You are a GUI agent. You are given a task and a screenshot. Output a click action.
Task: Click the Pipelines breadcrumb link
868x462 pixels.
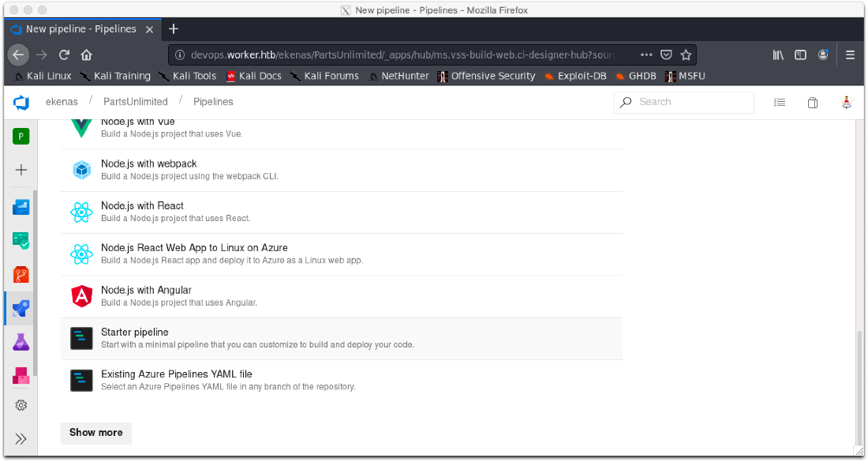pyautogui.click(x=213, y=102)
